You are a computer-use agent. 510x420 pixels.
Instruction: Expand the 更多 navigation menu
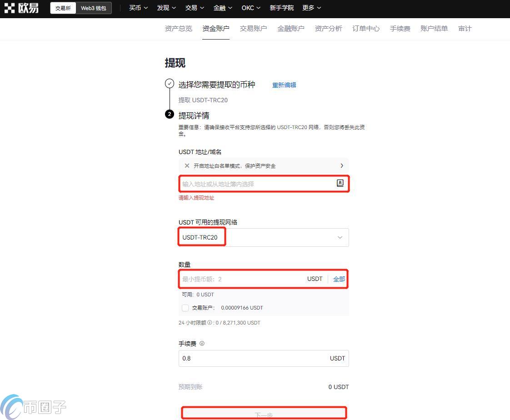tap(311, 8)
